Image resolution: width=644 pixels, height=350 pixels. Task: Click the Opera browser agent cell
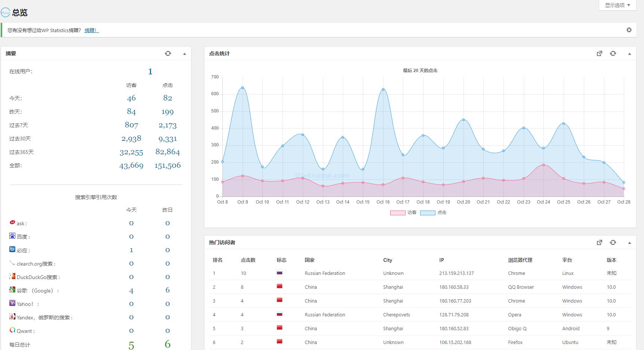[514, 315]
